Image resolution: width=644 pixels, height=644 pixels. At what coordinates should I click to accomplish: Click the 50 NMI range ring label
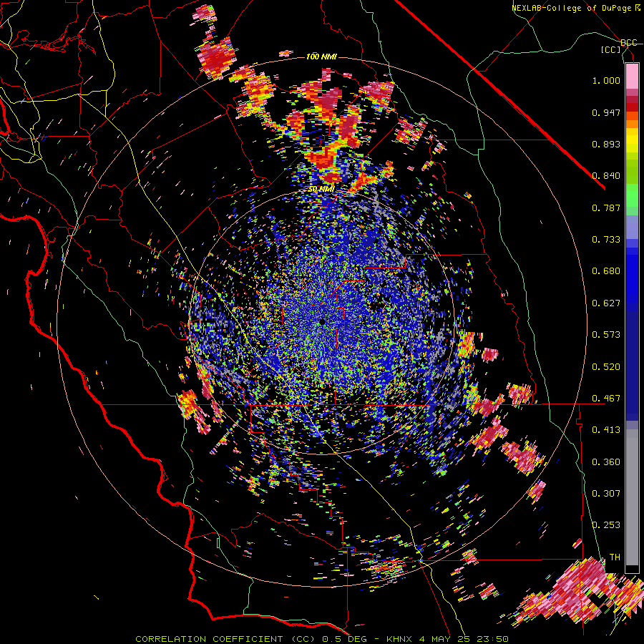[x=321, y=189]
